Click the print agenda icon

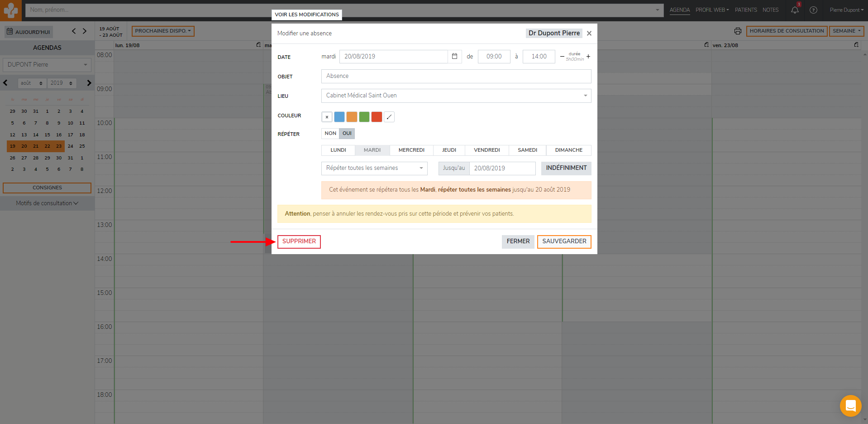738,31
